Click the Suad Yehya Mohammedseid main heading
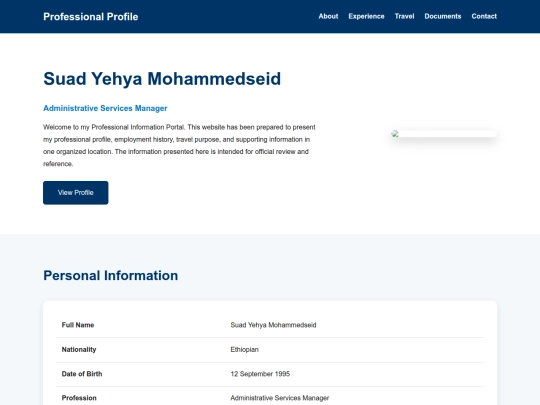The height and width of the screenshot is (405, 540). click(162, 79)
